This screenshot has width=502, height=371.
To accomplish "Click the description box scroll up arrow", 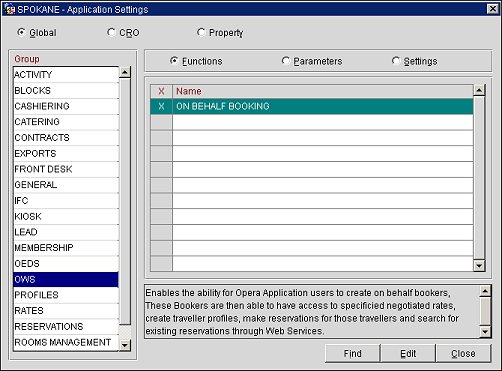I will (485, 291).
